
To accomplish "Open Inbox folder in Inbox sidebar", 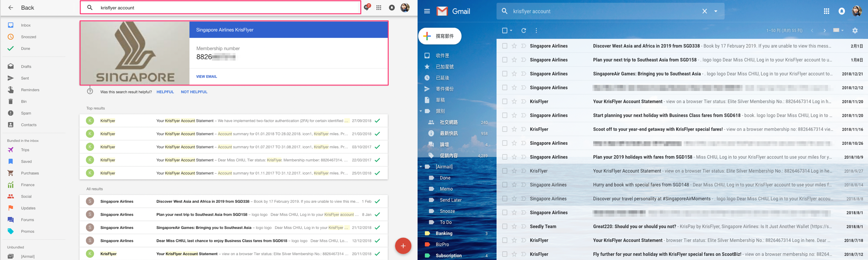I will pos(26,25).
